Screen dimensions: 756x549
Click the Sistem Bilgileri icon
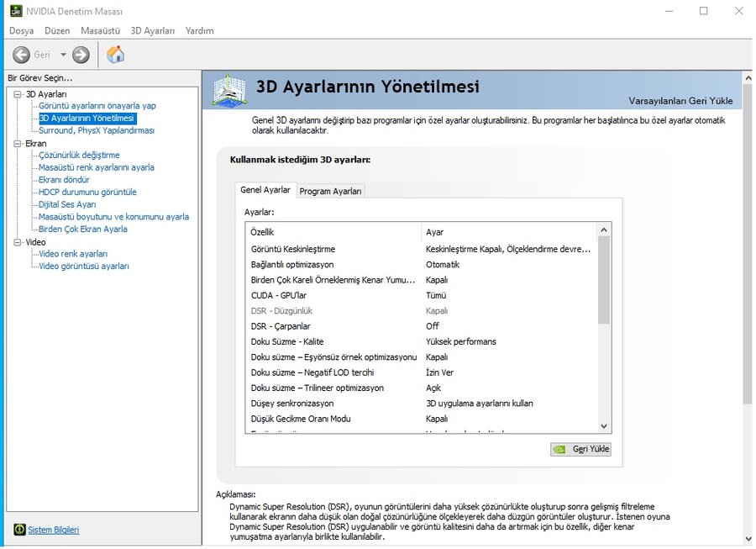pyautogui.click(x=19, y=529)
